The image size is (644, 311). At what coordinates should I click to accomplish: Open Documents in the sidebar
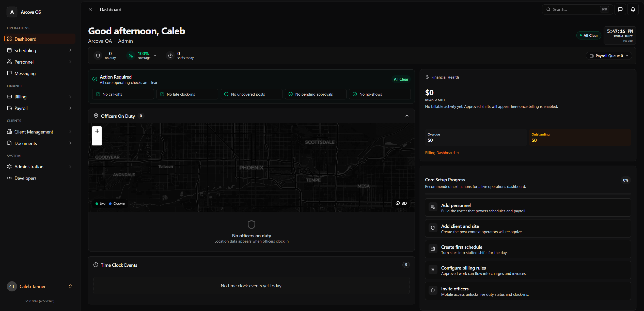click(x=40, y=143)
